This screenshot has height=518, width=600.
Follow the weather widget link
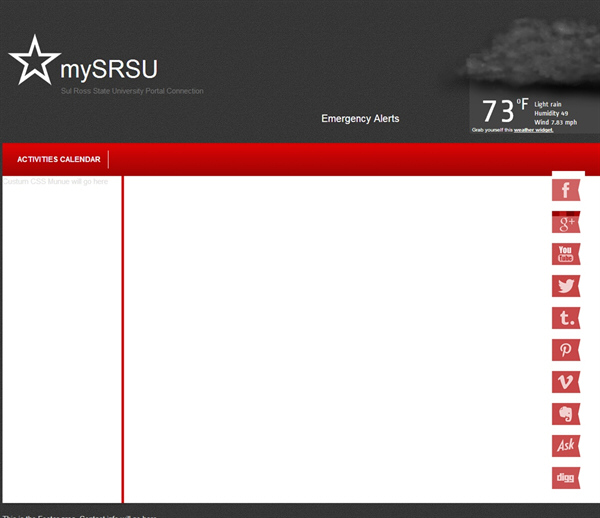[x=533, y=130]
